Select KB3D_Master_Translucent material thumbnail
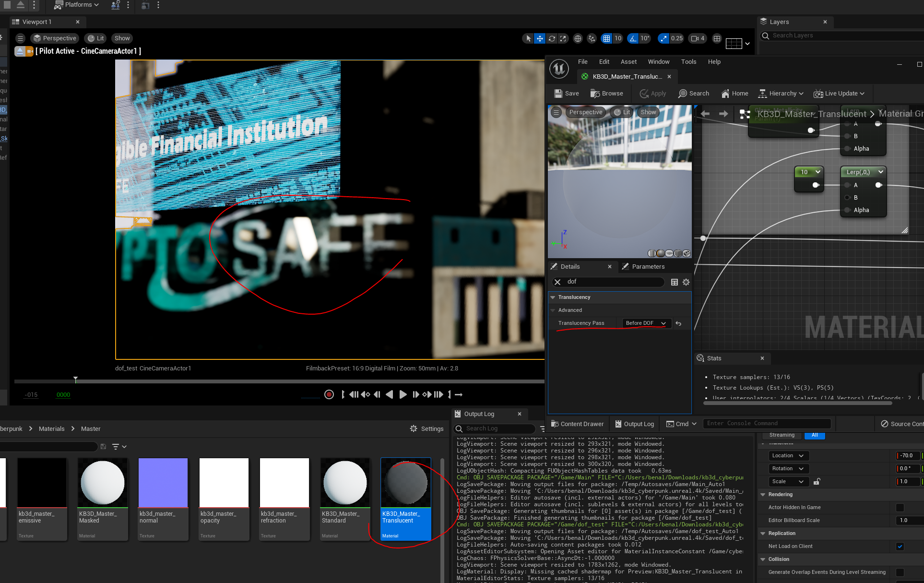Image resolution: width=924 pixels, height=583 pixels. 406,483
